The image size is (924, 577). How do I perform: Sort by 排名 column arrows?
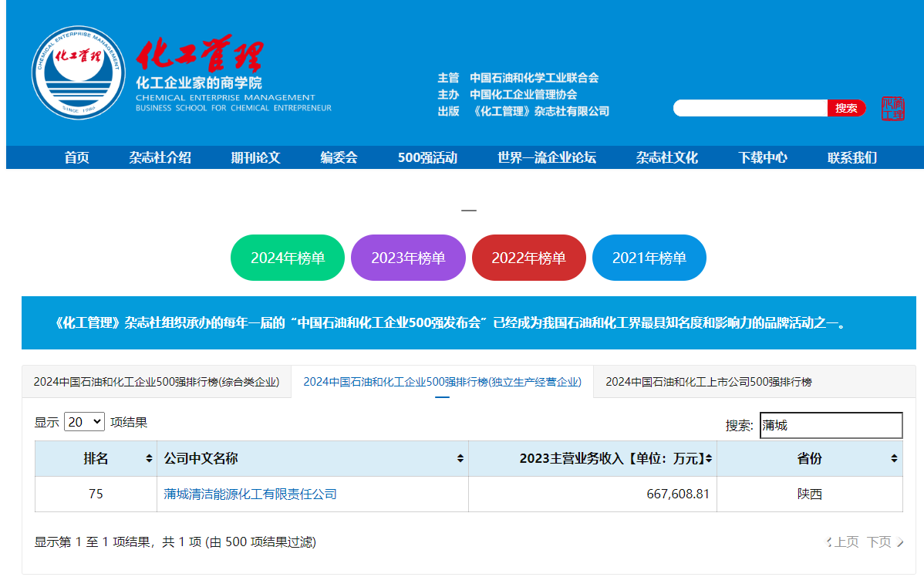point(149,458)
